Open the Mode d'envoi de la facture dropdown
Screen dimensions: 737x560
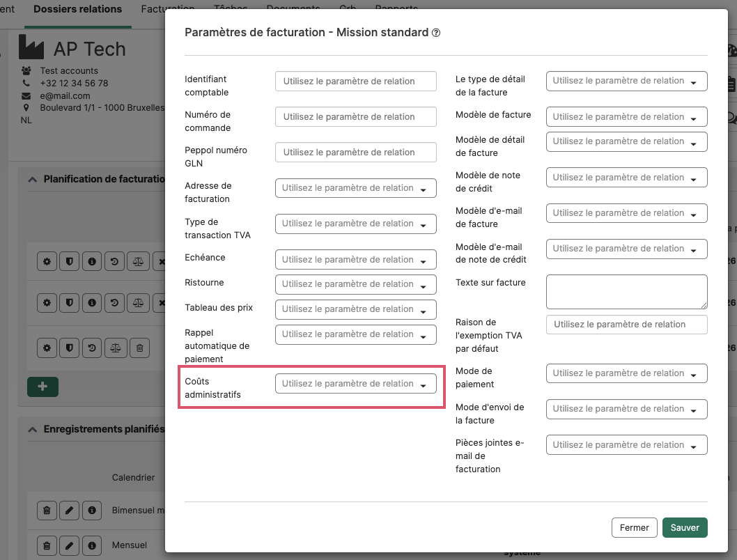[626, 409]
